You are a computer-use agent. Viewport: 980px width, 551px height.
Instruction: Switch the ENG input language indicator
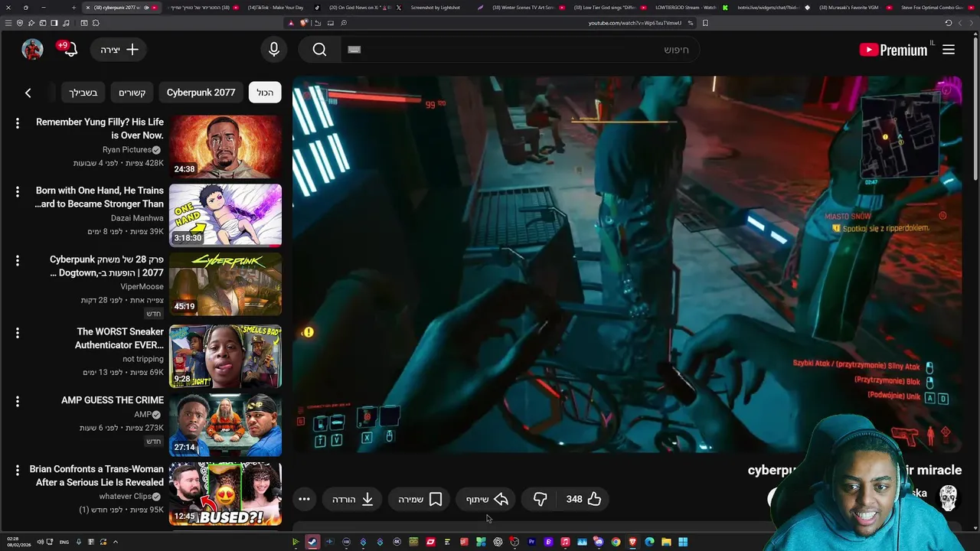coord(64,542)
